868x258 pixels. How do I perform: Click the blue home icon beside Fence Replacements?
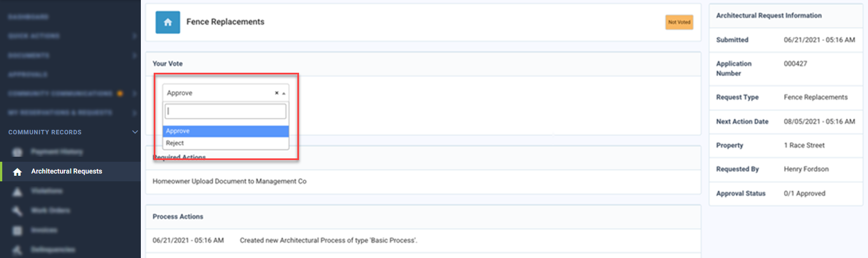(168, 22)
